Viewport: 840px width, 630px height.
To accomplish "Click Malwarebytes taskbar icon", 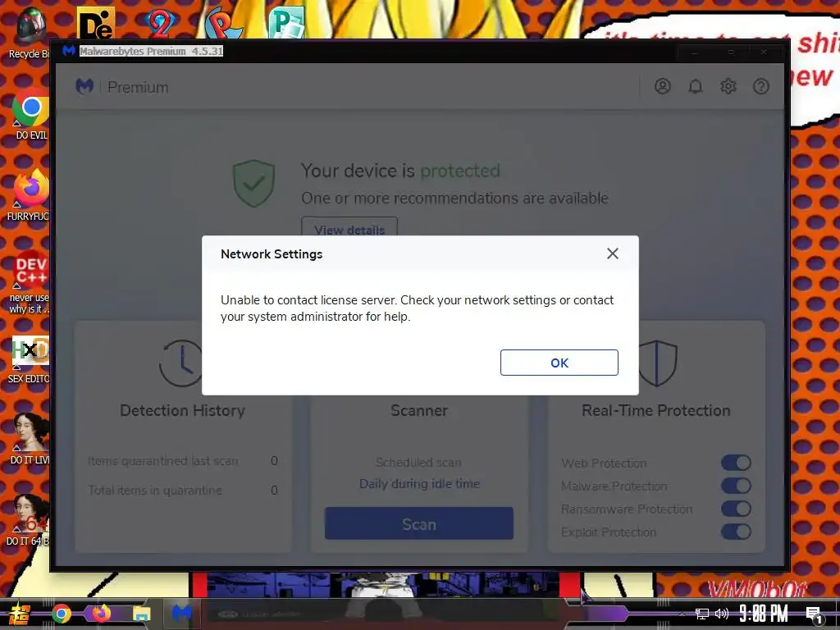I will click(x=181, y=614).
